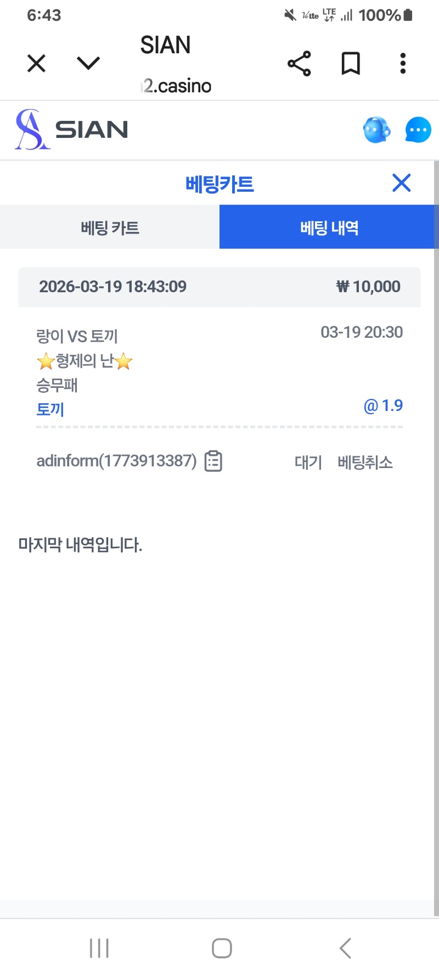This screenshot has height=980, width=439.
Task: Close the 베팅카트 panel
Action: [402, 183]
